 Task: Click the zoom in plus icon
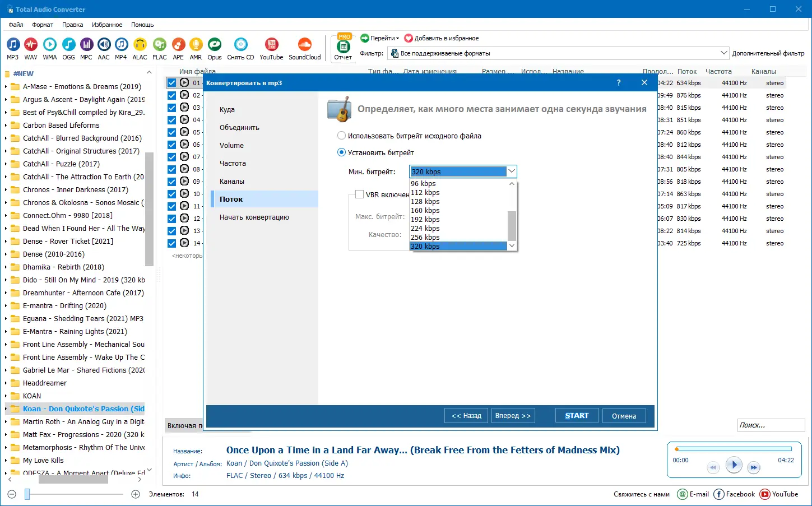tap(136, 494)
